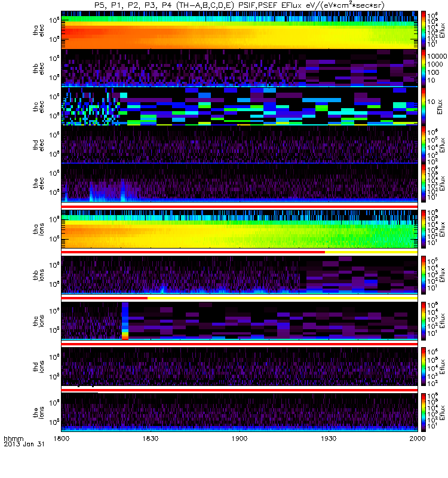Click the thd ions color bar
Viewport: 448px width, 478px height.
click(424, 367)
